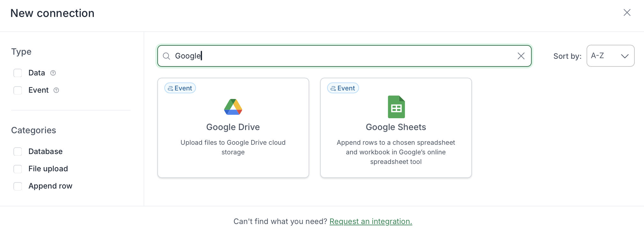Click the Event type help icon

click(56, 90)
